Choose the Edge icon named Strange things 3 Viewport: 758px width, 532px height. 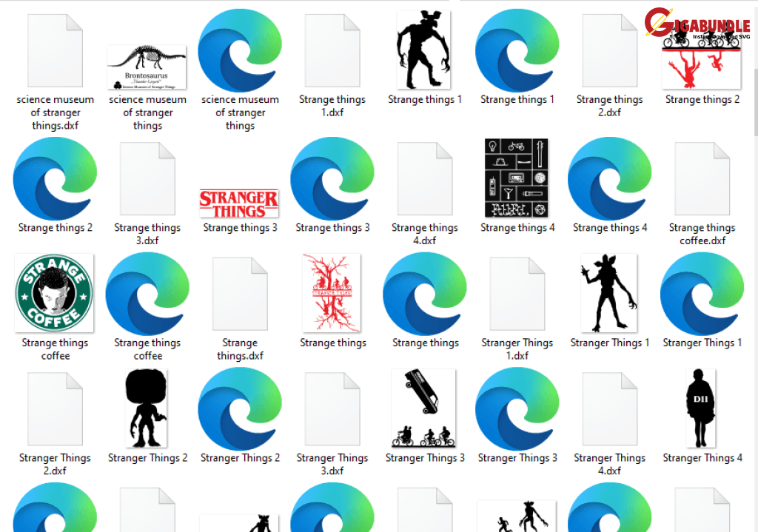[x=332, y=179]
